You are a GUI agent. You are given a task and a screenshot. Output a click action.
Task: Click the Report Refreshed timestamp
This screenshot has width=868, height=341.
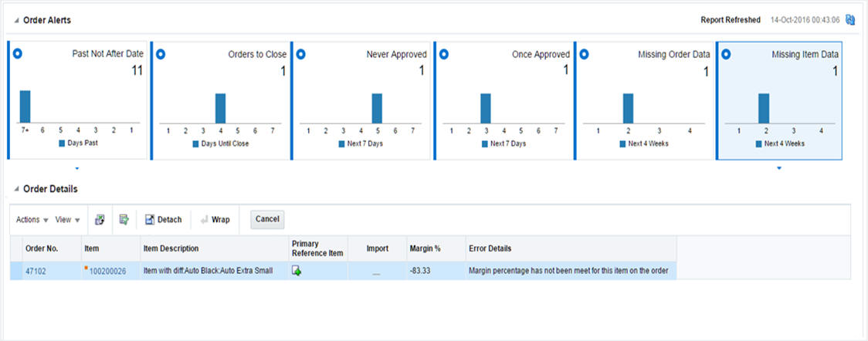(805, 21)
